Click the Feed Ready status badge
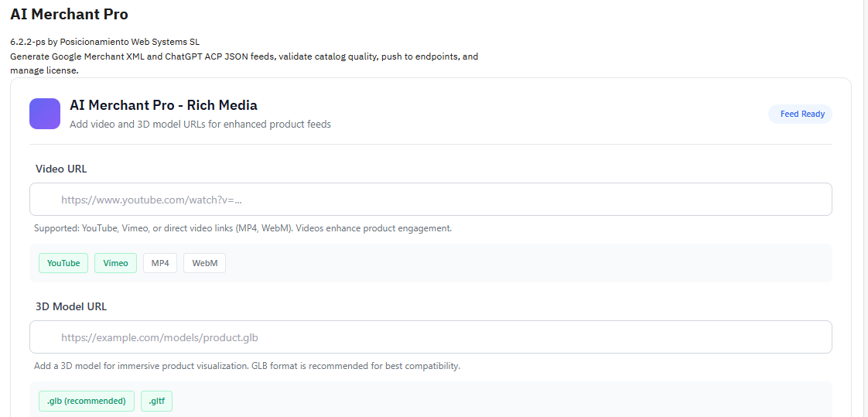The height and width of the screenshot is (417, 868). click(800, 114)
